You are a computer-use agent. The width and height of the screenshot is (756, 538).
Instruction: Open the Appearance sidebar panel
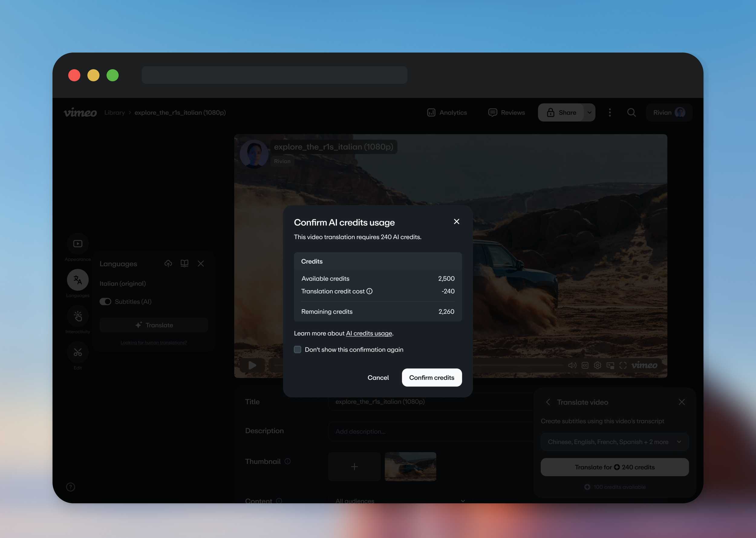(78, 244)
